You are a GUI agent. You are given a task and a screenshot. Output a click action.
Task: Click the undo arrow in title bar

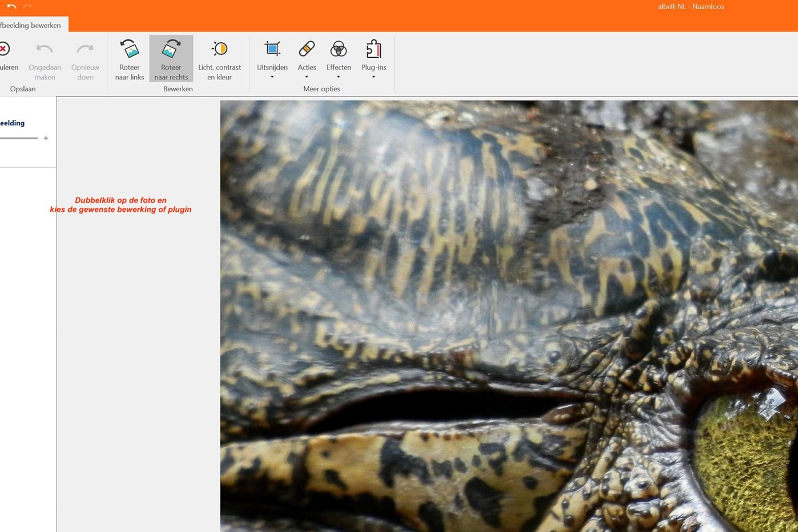tap(11, 6)
